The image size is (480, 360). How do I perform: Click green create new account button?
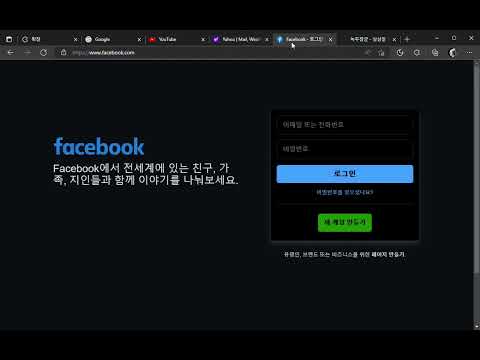tap(345, 222)
